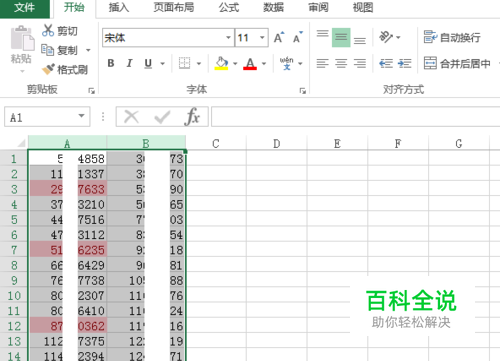Click Merge and Center (合并后居中)

(457, 63)
